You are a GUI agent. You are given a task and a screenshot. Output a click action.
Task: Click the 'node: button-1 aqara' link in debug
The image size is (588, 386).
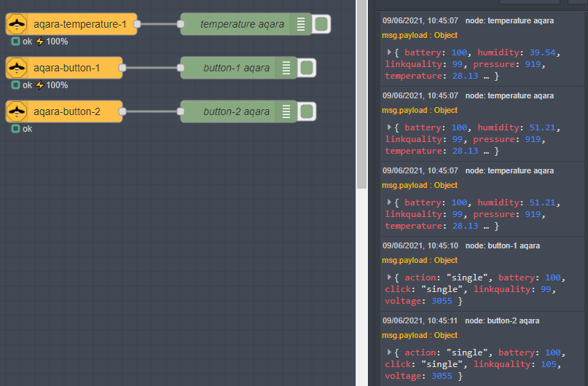tap(502, 245)
